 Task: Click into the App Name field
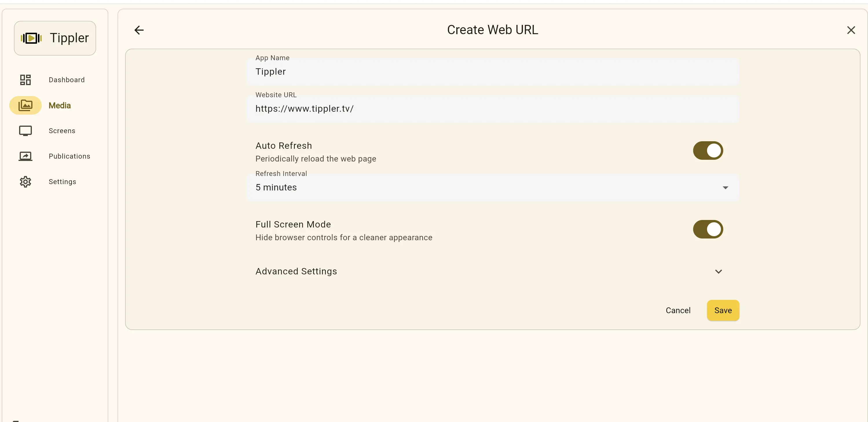[492, 72]
